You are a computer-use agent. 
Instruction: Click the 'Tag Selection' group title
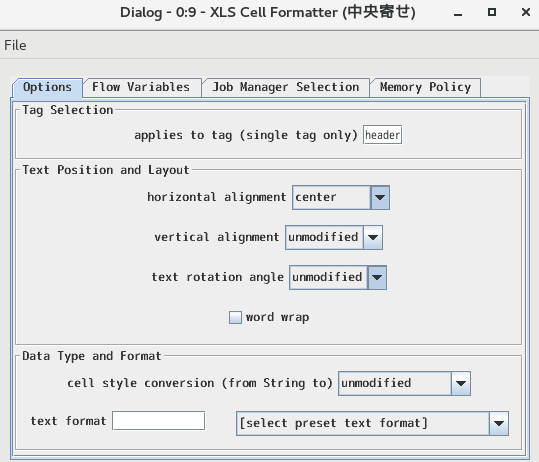pyautogui.click(x=68, y=110)
